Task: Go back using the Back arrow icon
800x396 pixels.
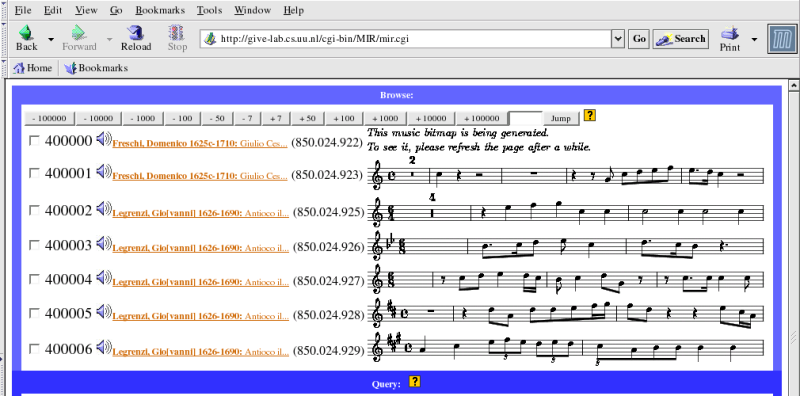Action: coord(26,33)
